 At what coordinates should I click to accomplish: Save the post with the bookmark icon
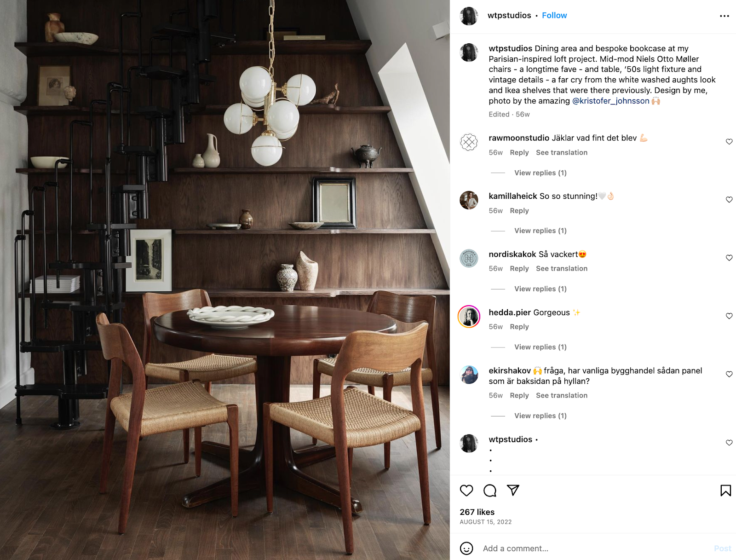pos(725,491)
